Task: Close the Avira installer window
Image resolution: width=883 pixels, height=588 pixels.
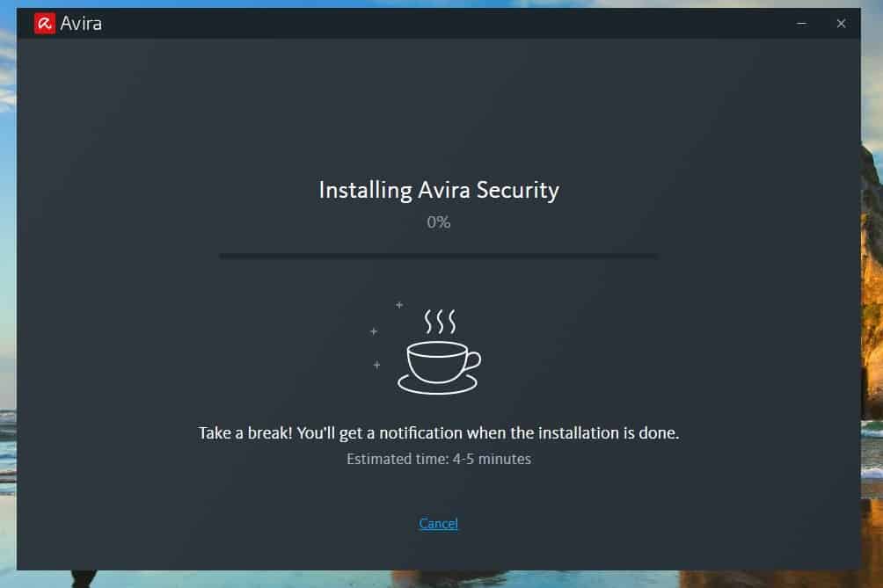Action: click(841, 24)
